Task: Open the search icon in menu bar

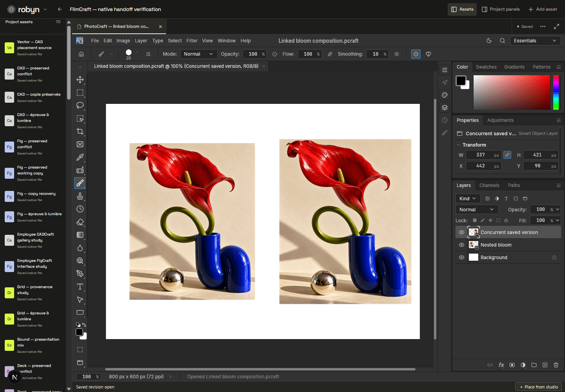Action: (502, 41)
